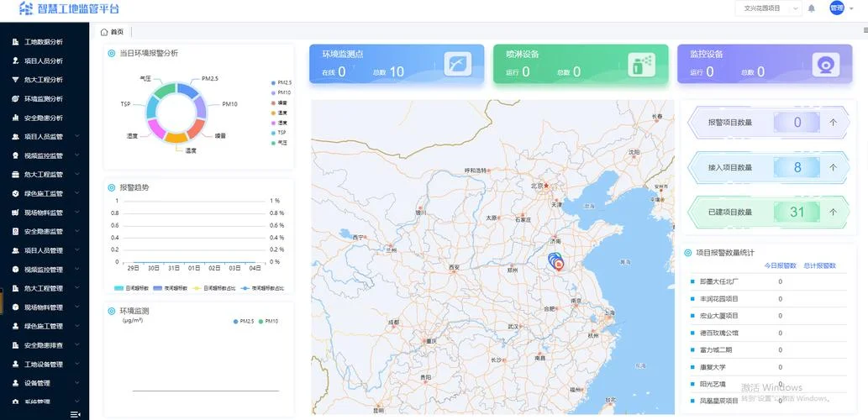Toggle PM2.5 legend in alarm donut chart
This screenshot has width=868, height=420.
(281, 82)
